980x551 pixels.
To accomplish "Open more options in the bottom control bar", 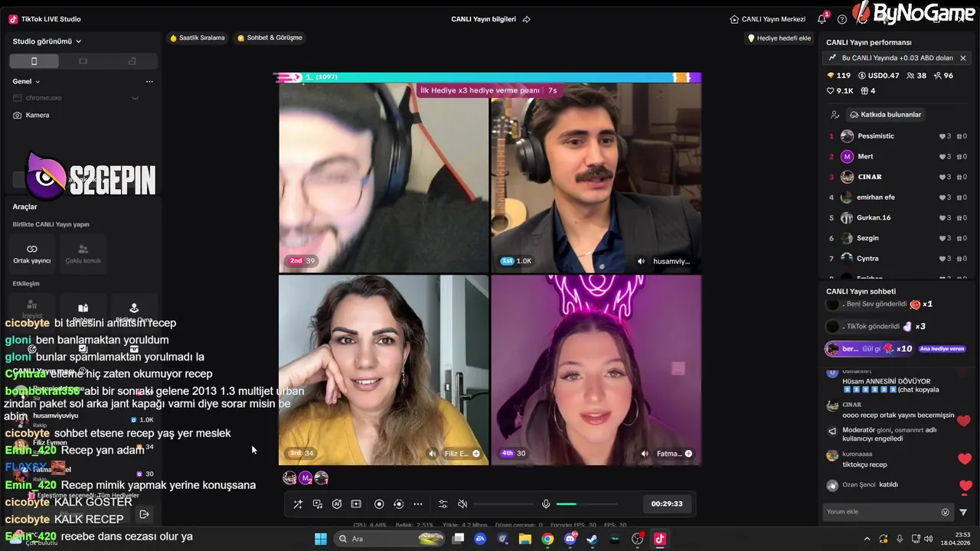I will [418, 504].
